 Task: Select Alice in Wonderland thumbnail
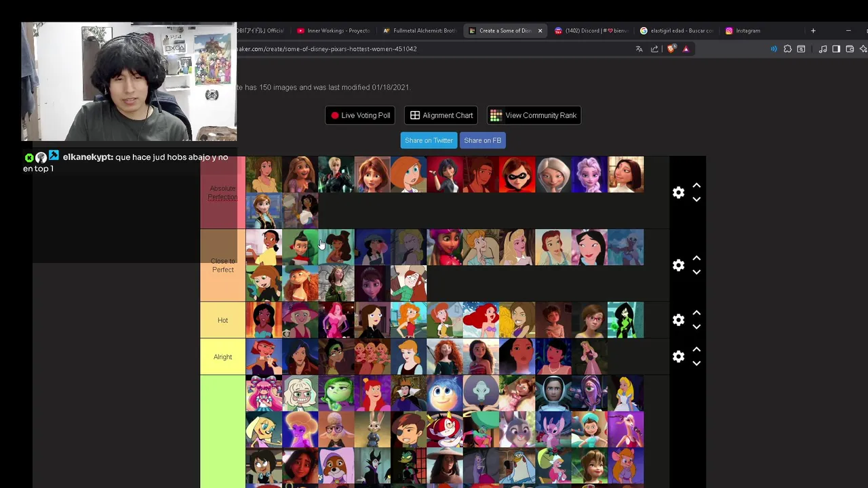[x=625, y=393]
